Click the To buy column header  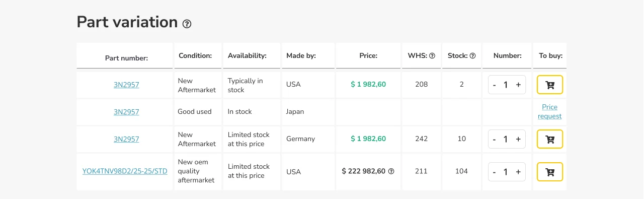[x=550, y=56]
